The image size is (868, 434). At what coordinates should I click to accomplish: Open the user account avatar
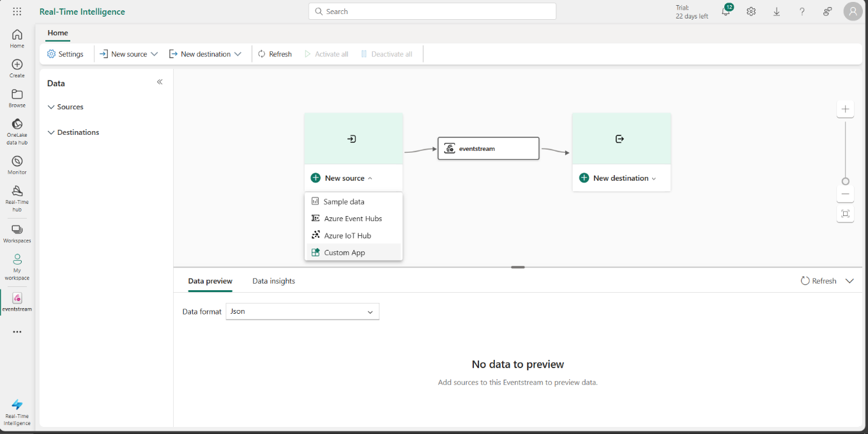(853, 12)
